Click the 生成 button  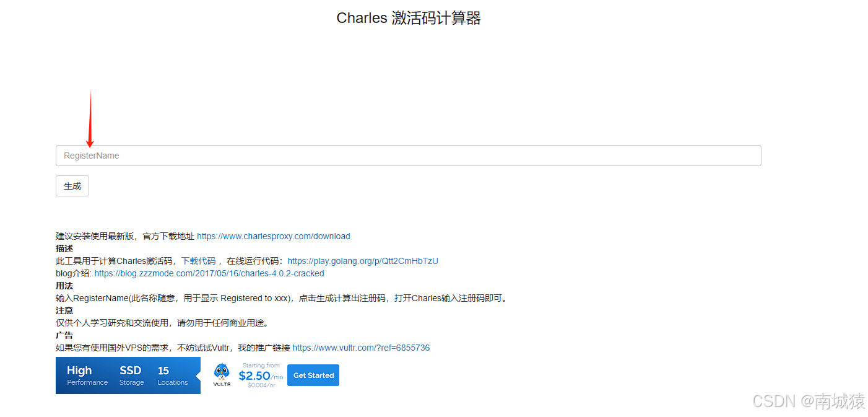pos(72,186)
